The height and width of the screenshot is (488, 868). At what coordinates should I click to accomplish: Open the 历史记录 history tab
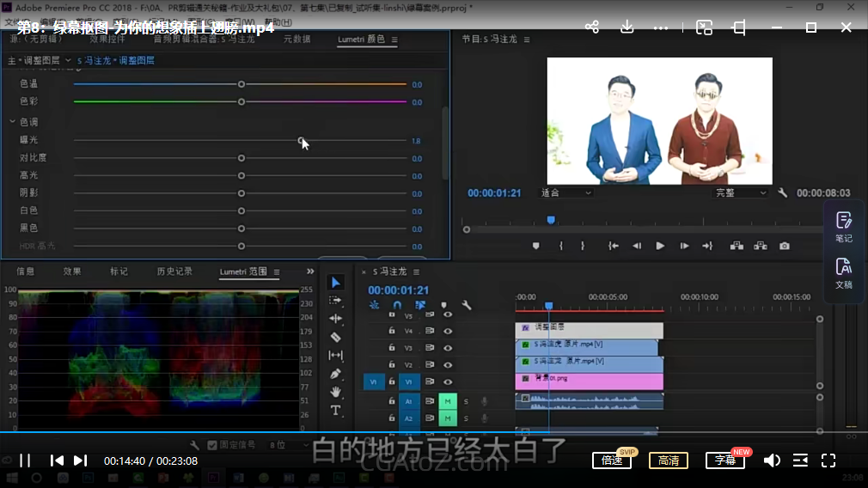(x=174, y=271)
